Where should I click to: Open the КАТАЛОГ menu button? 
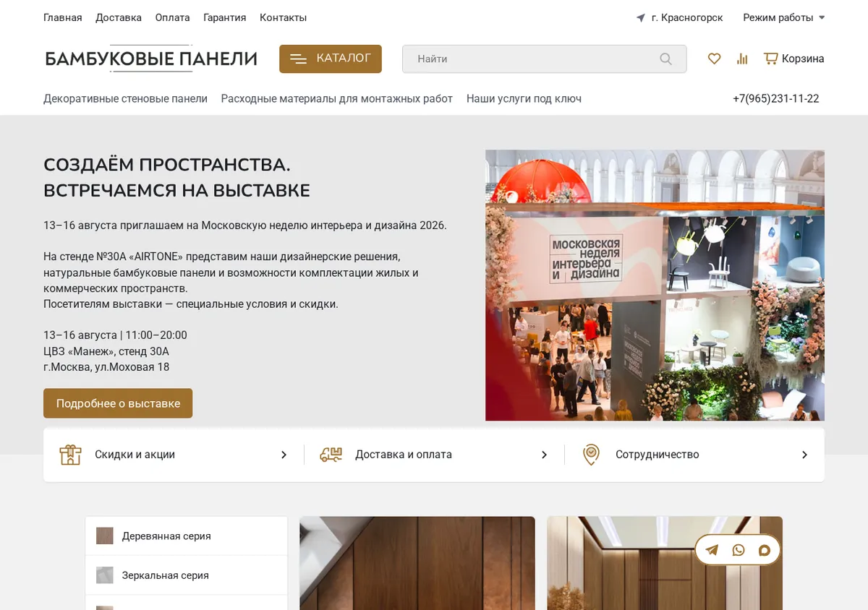pos(331,59)
